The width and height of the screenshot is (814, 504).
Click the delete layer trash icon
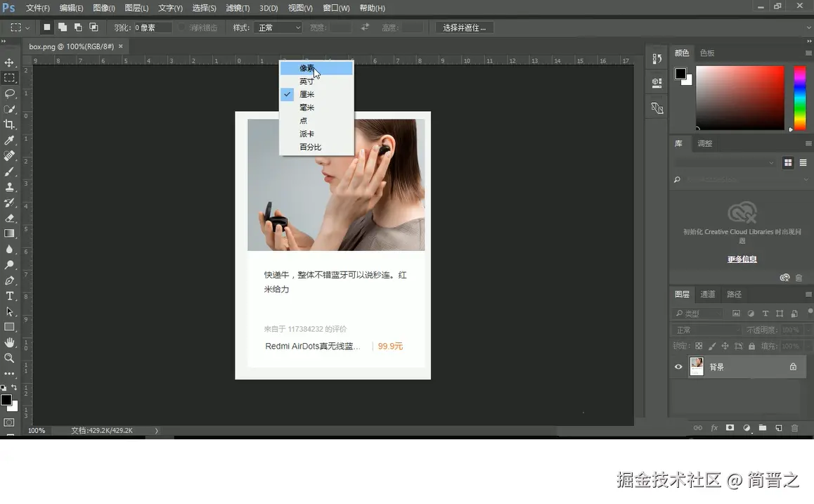coord(794,427)
